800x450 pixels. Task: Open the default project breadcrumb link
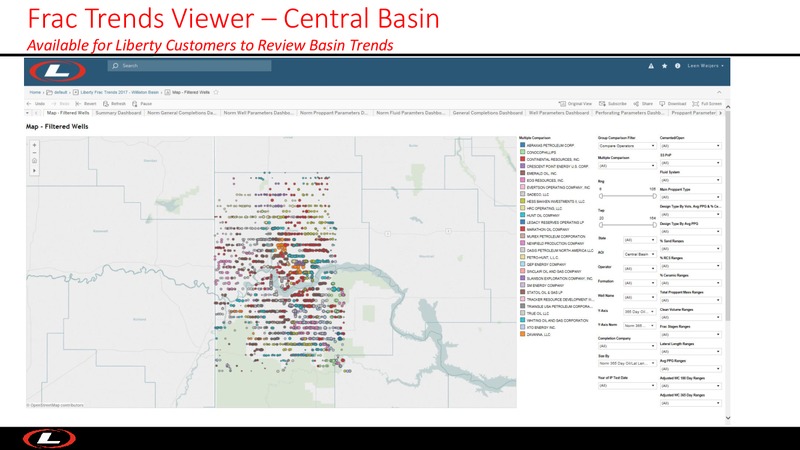(57, 92)
